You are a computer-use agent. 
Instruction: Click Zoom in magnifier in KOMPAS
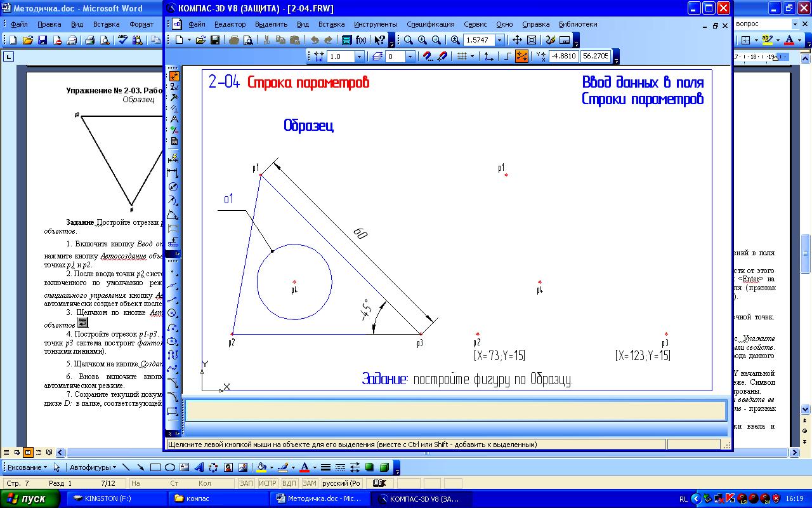point(422,39)
